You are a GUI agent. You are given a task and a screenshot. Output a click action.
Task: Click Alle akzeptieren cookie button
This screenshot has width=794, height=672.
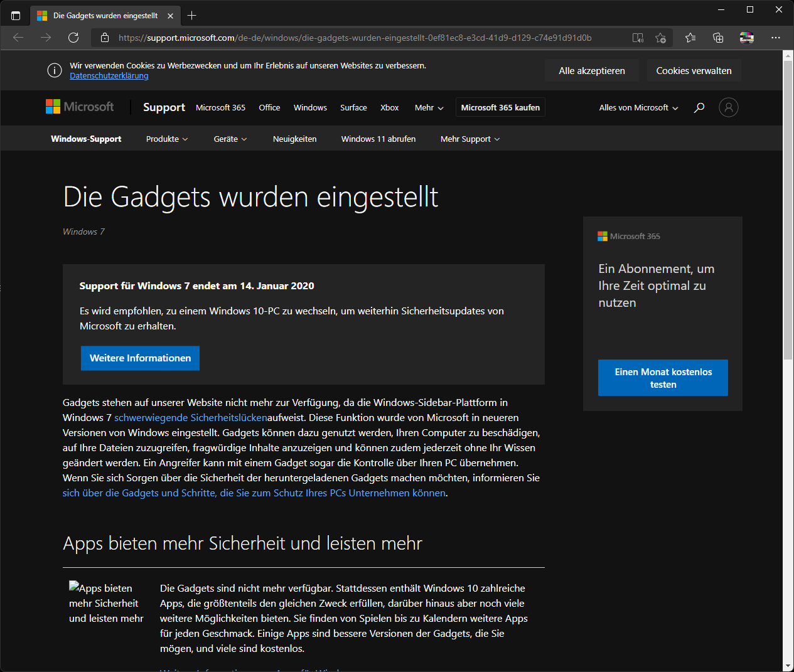coord(592,71)
